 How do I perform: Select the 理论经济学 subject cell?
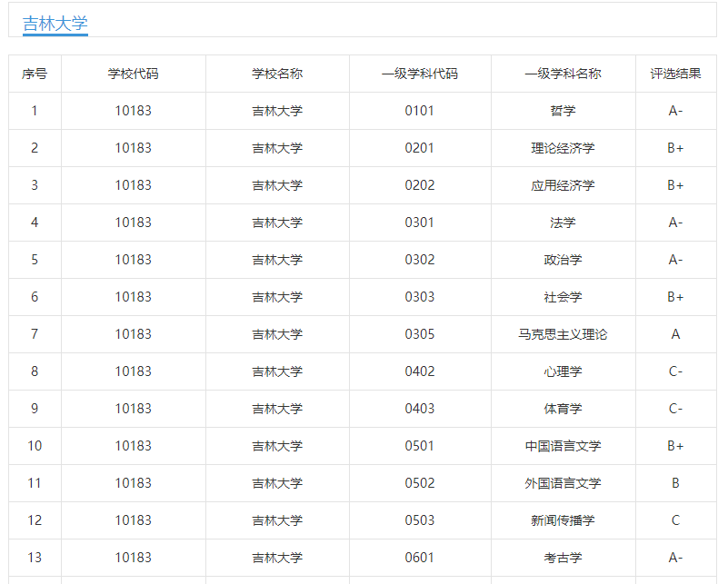563,148
